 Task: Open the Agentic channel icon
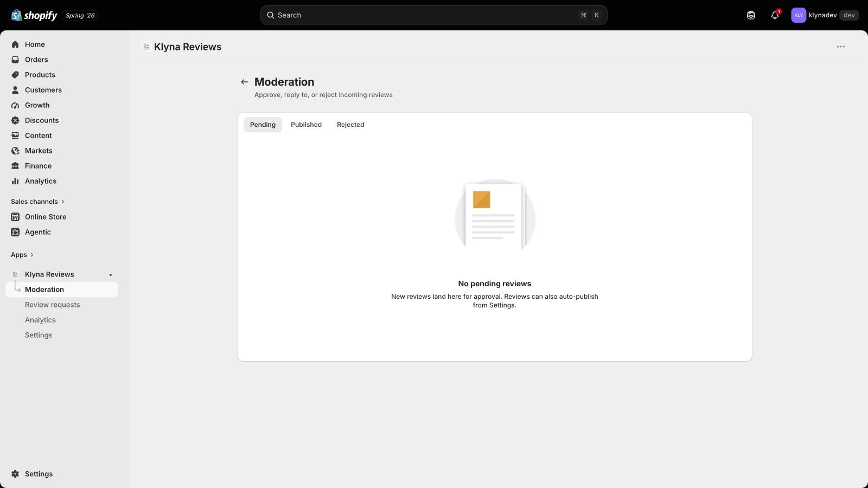[15, 232]
